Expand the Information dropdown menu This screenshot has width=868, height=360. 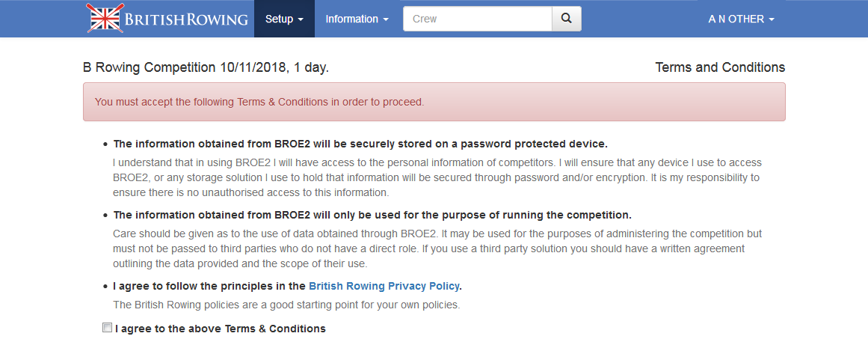(x=357, y=19)
